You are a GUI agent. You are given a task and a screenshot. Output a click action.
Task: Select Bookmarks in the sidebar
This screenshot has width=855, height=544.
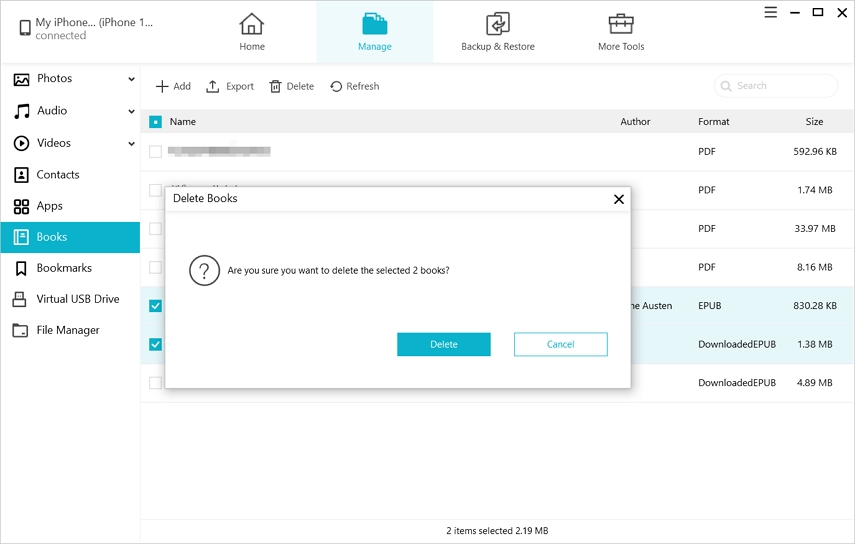point(64,268)
